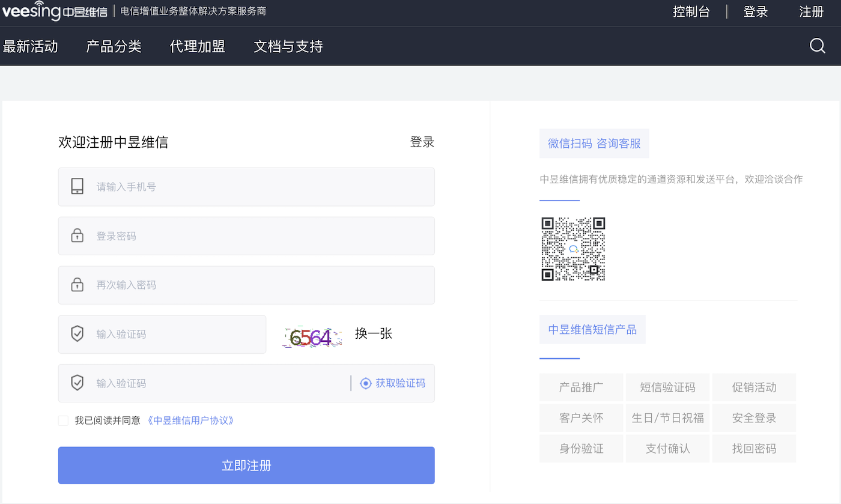841x504 pixels.
Task: Open the 文档与支持 menu
Action: 288,46
